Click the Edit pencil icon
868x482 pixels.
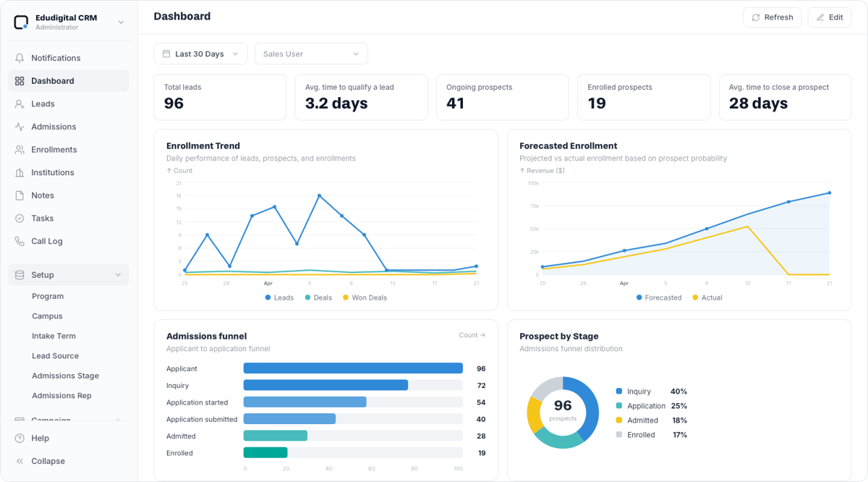[x=820, y=17]
